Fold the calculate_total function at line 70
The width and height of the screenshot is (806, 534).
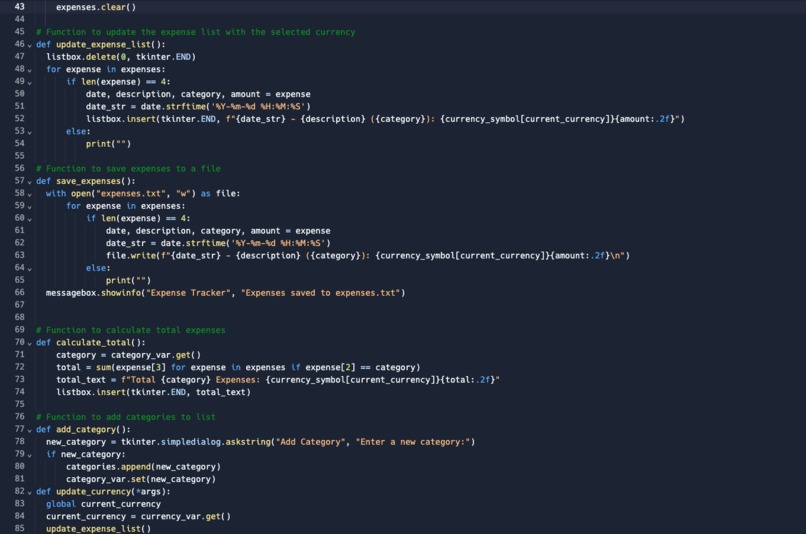pyautogui.click(x=29, y=343)
